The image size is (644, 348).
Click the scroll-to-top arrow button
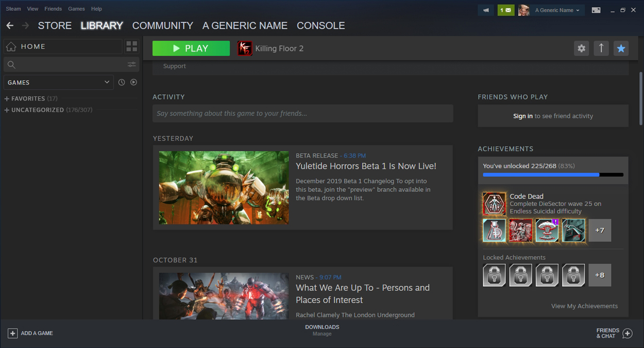pyautogui.click(x=601, y=48)
